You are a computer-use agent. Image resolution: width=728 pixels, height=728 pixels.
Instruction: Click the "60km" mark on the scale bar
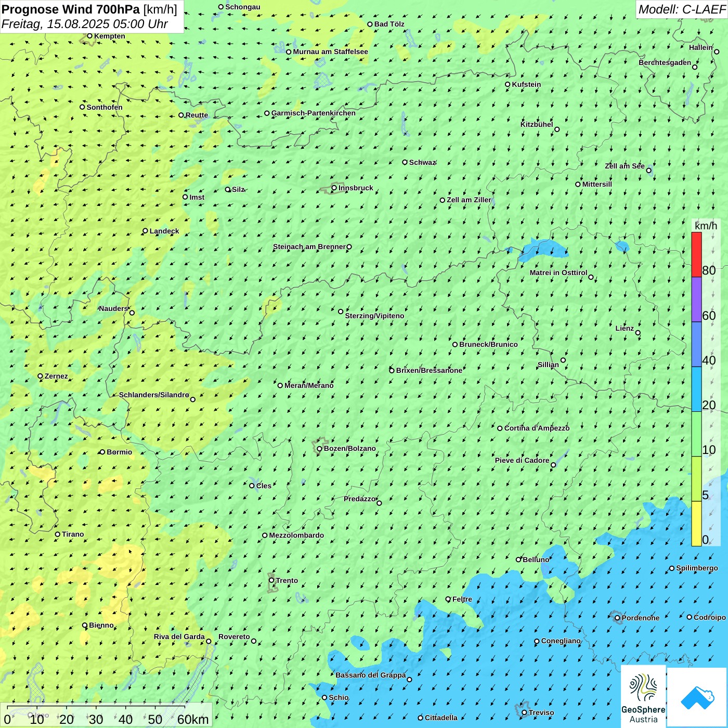(x=193, y=719)
